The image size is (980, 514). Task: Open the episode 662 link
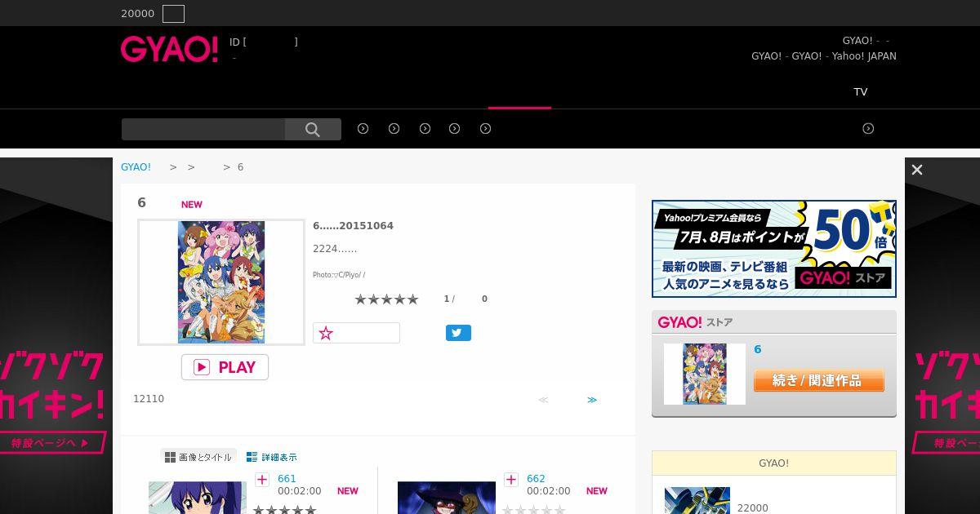pyautogui.click(x=536, y=479)
